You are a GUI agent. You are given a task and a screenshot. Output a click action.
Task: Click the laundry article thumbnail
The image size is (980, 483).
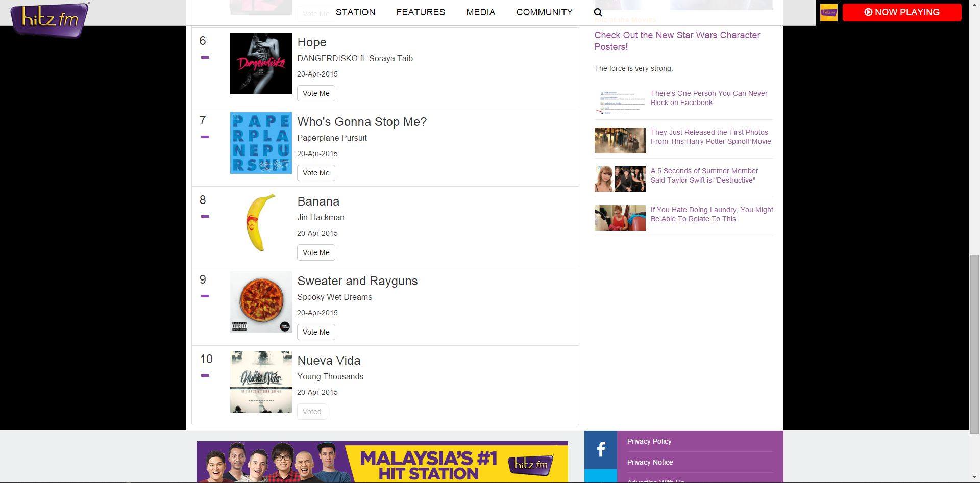point(620,218)
